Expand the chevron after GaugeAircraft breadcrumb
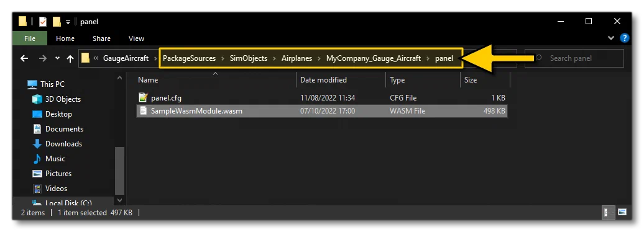Image resolution: width=644 pixels, height=232 pixels. click(x=155, y=58)
